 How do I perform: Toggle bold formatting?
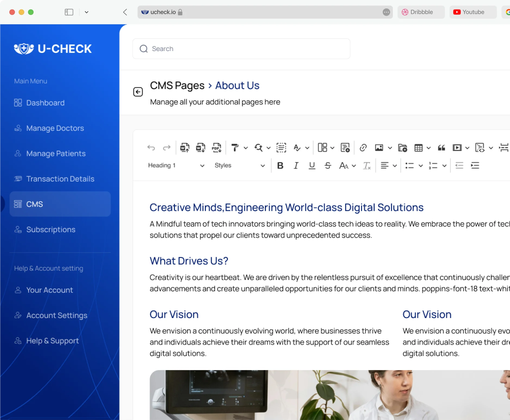click(280, 166)
